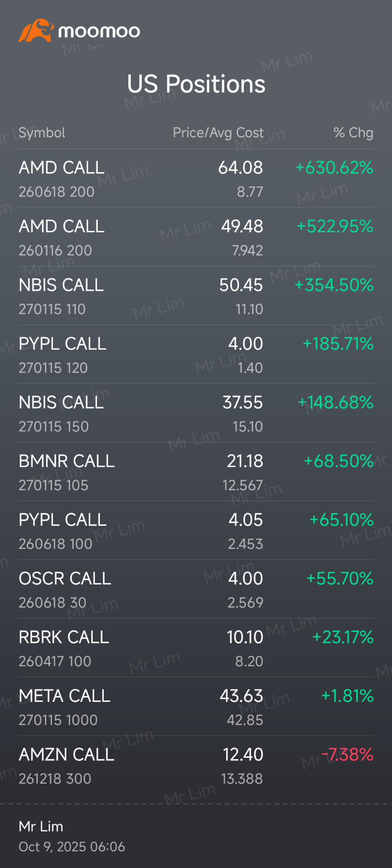Open the OSCR CALL 260618 30 position
The image size is (392, 868).
tap(65, 589)
